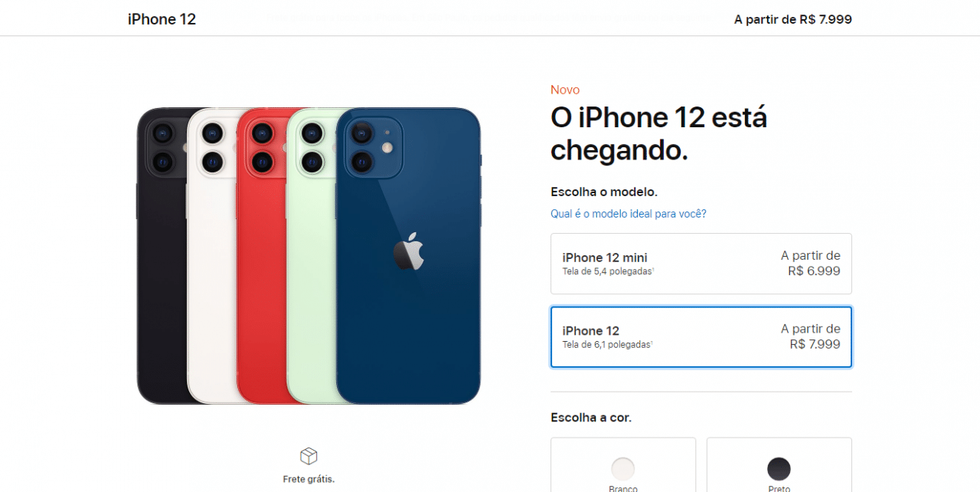Click the dual camera of the black iPhone

pyautogui.click(x=162, y=147)
